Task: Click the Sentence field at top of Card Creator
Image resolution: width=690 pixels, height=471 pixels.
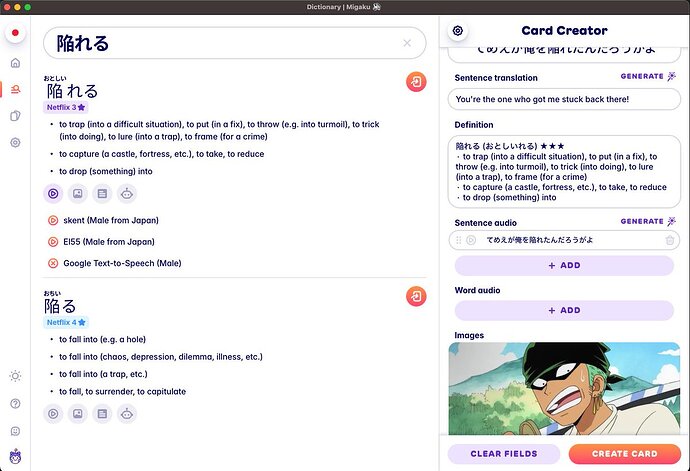Action: 564,54
